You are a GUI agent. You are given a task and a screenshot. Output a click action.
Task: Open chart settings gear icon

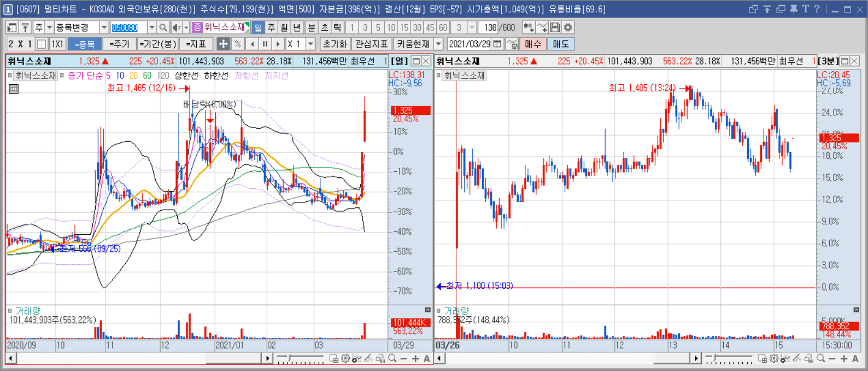[x=568, y=27]
